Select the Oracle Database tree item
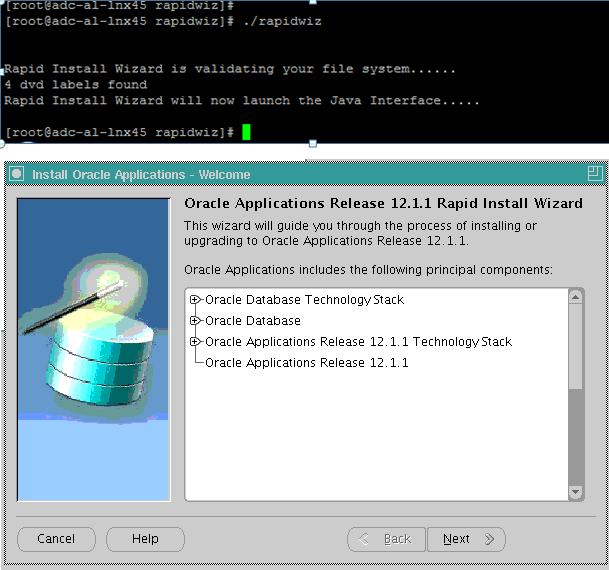 [253, 321]
